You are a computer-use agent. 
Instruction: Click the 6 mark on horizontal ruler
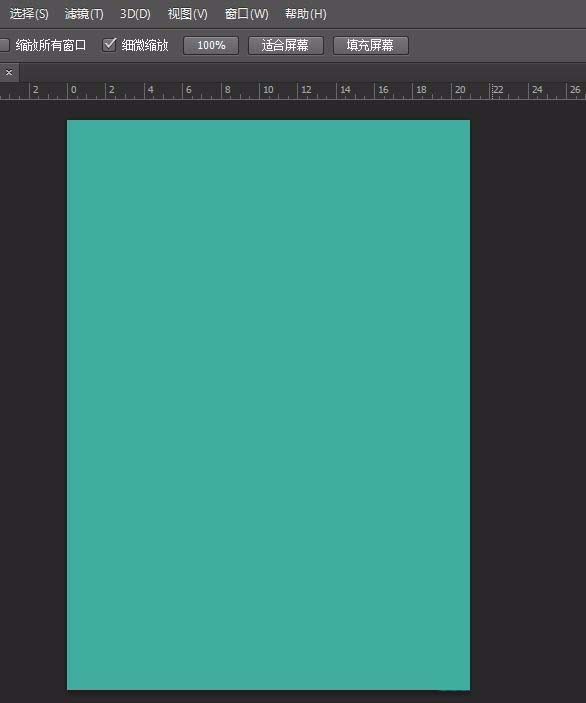coord(189,90)
